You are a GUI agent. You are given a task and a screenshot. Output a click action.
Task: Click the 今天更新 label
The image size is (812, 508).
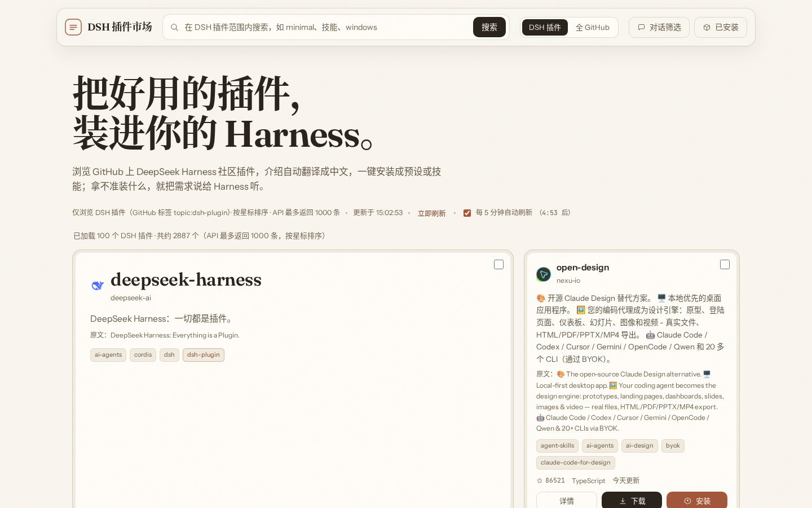click(x=626, y=481)
